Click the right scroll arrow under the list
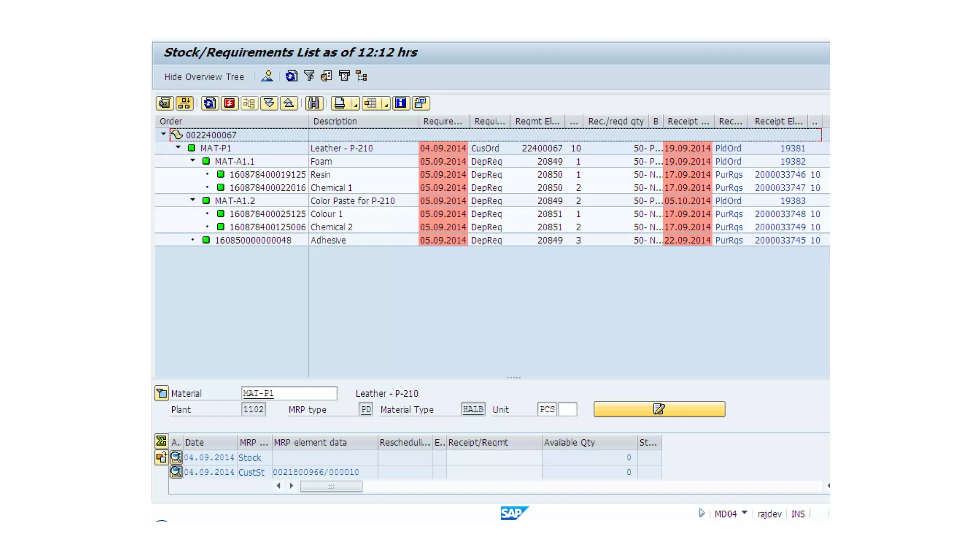Screen dimensions: 980x560 tap(291, 486)
